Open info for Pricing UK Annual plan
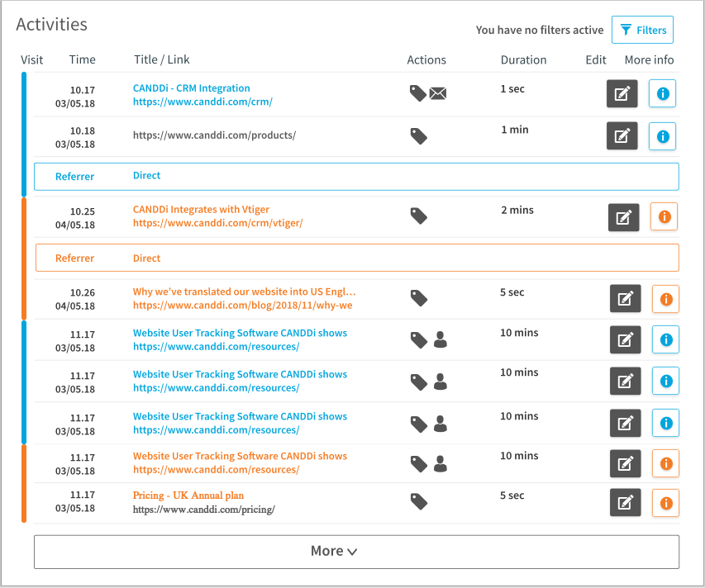This screenshot has height=588, width=705. coord(665,503)
